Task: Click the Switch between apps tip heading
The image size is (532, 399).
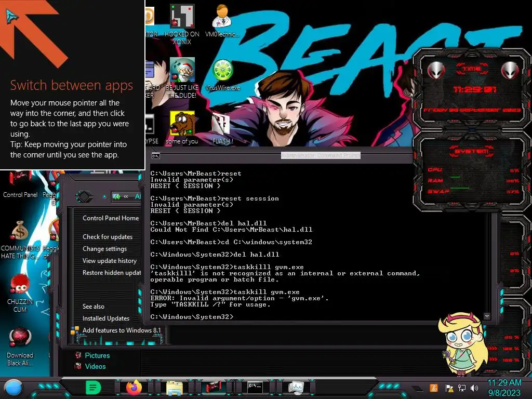Action: 71,85
